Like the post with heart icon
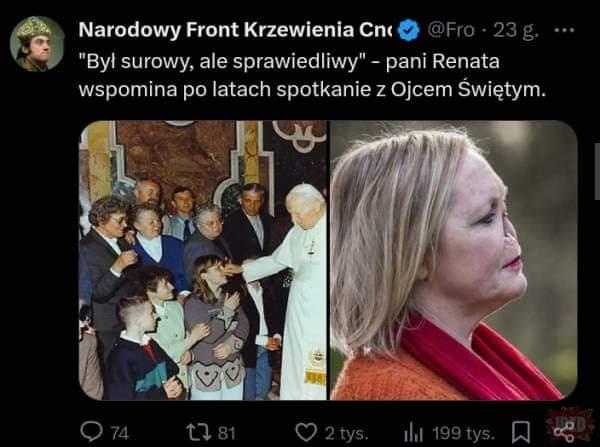 (x=306, y=432)
